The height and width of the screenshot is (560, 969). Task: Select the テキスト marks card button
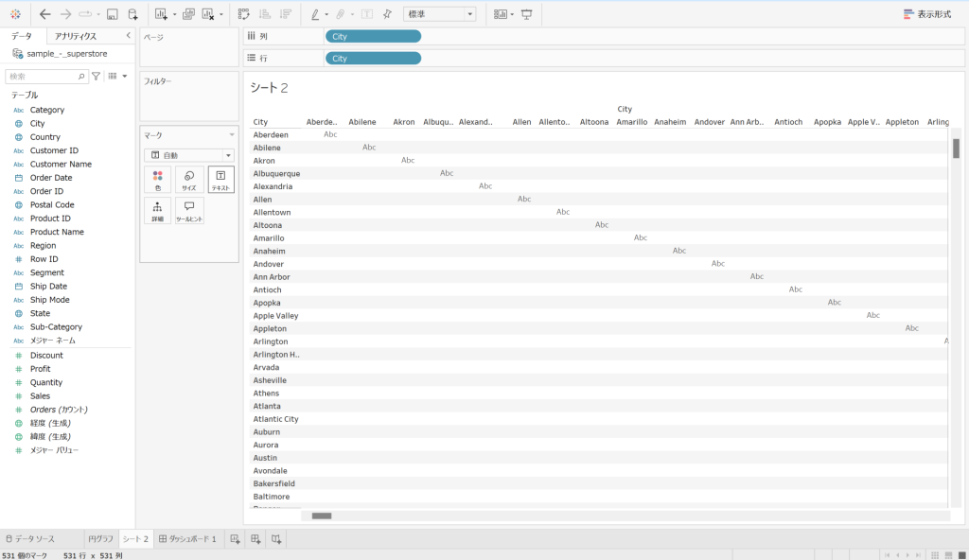pos(220,180)
